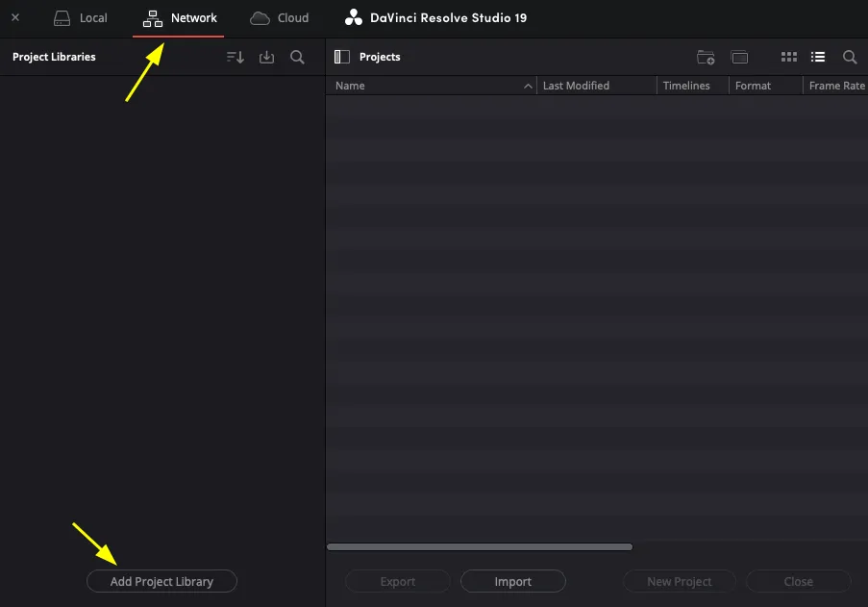868x607 pixels.
Task: Click the chevron on the Name column header
Action: point(527,86)
